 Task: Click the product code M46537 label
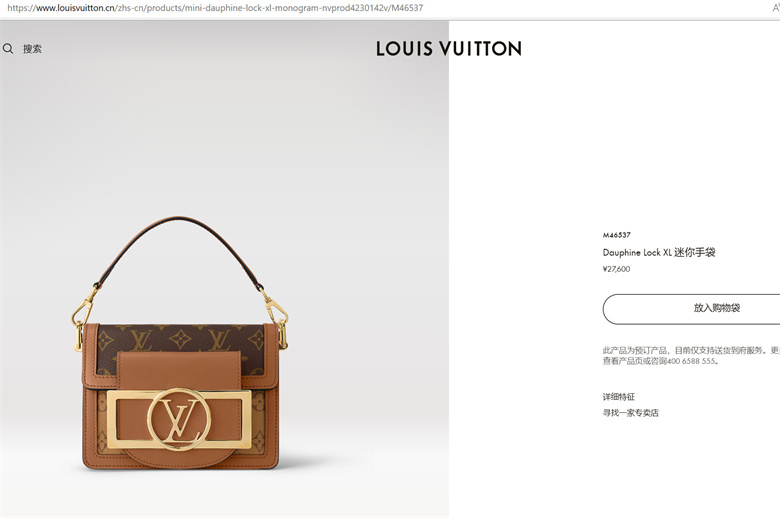tap(617, 235)
